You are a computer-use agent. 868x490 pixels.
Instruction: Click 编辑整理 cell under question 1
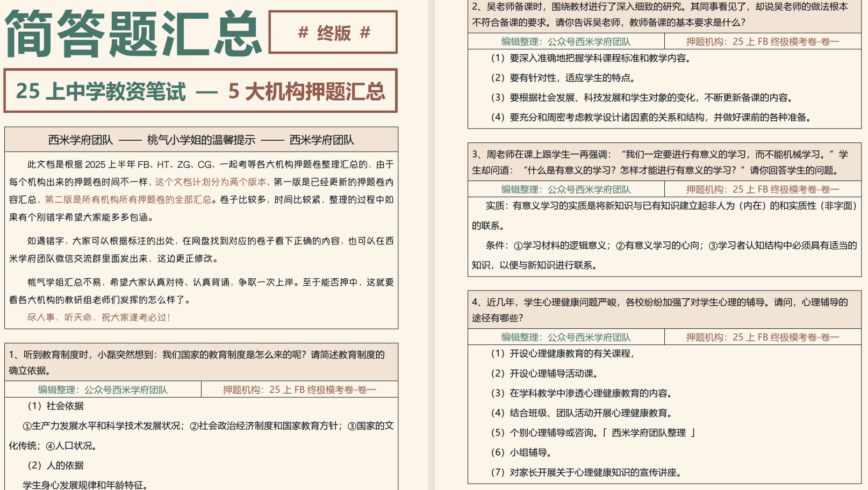[x=103, y=390]
